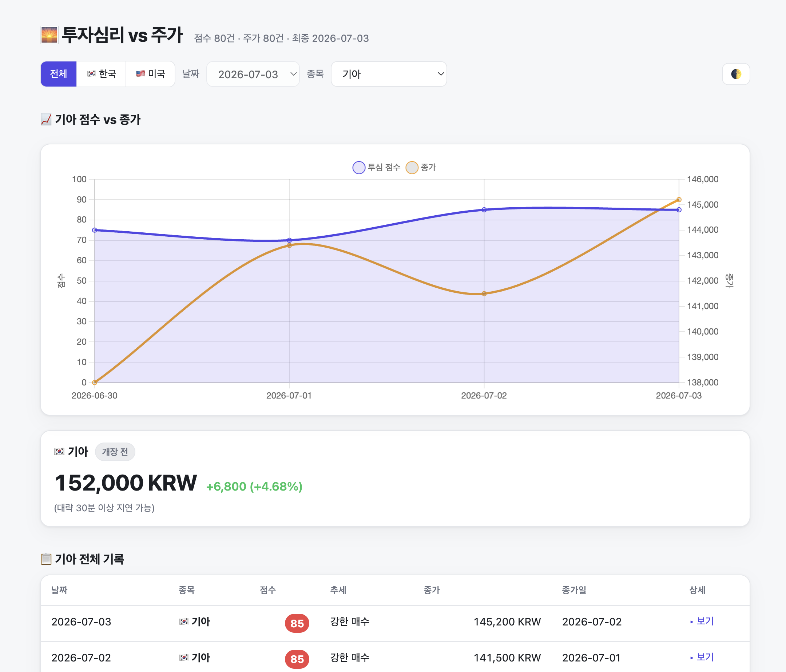Viewport: 786px width, 672px height.
Task: Expand 보기 details for the 2026-07-02 row
Action: (702, 657)
